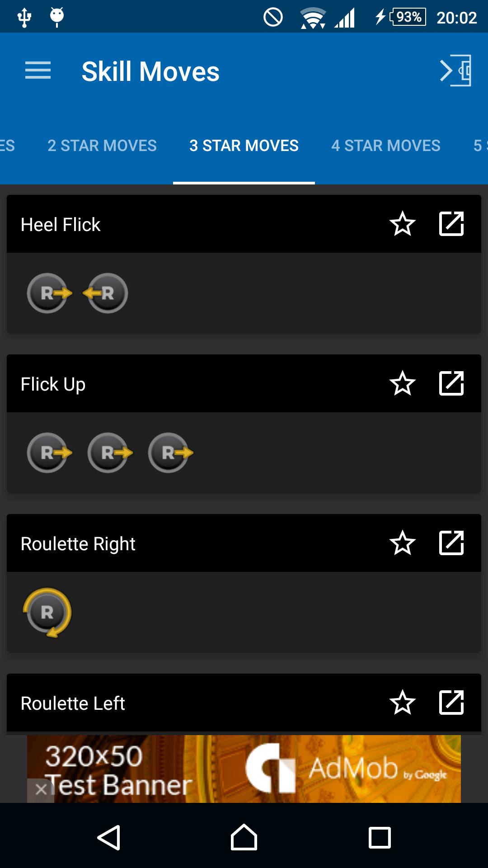Tap the right-stick flick icon under Heel Flick

47,293
